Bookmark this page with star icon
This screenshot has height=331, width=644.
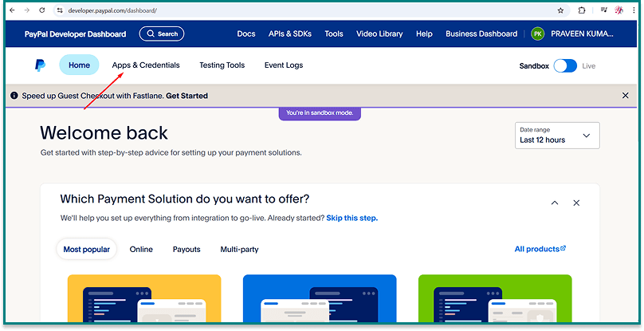click(x=560, y=10)
